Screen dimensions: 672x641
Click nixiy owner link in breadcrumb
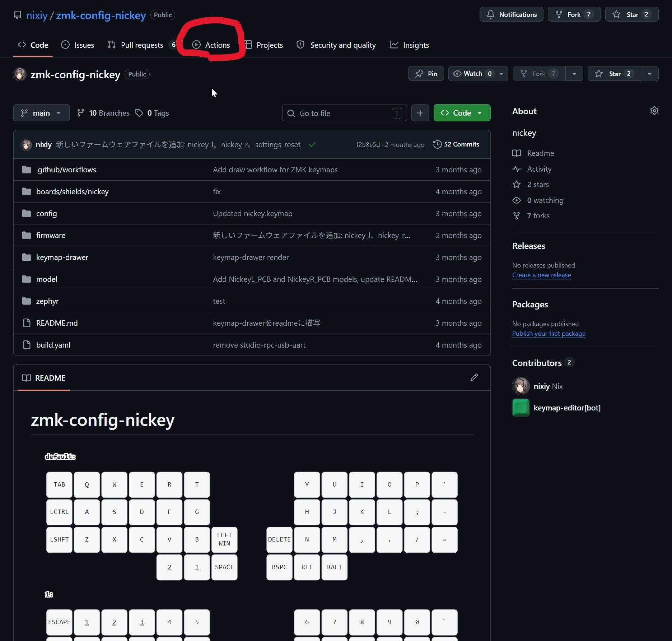(x=37, y=15)
